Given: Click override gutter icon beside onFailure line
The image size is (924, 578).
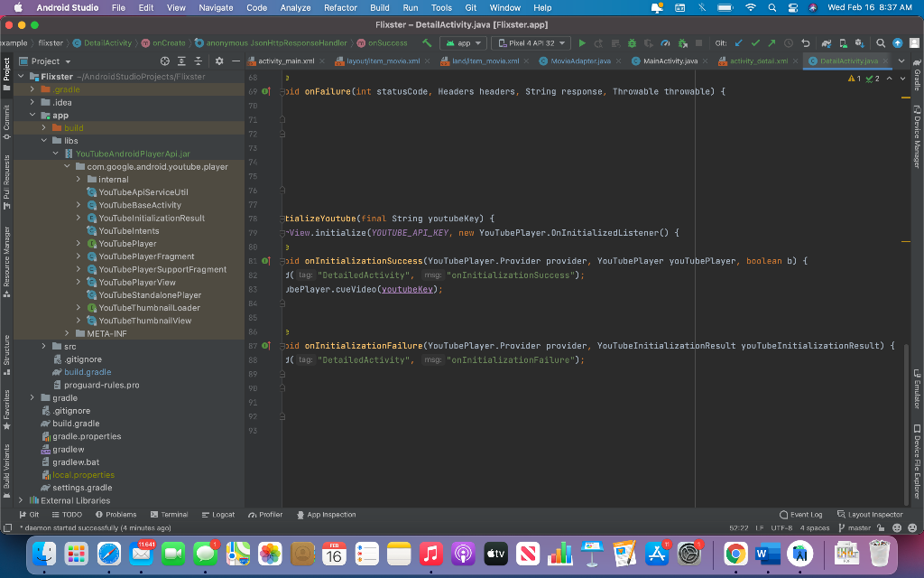Looking at the screenshot, I should [266, 91].
